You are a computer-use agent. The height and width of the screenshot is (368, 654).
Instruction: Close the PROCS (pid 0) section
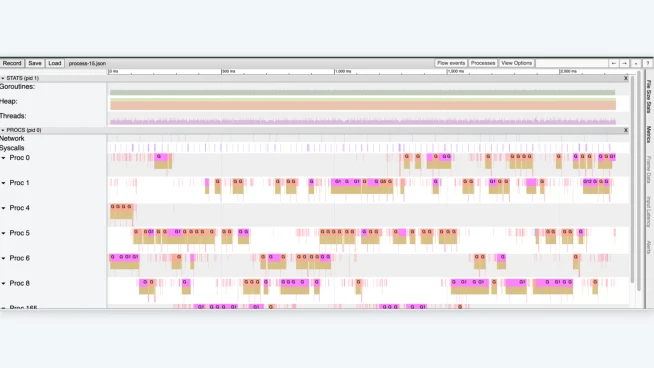(626, 130)
